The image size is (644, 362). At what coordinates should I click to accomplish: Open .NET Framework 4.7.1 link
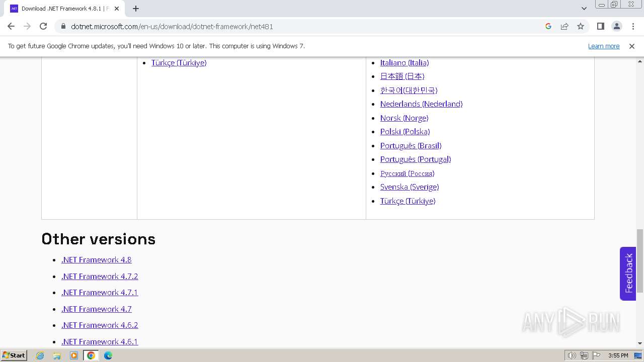point(100,293)
